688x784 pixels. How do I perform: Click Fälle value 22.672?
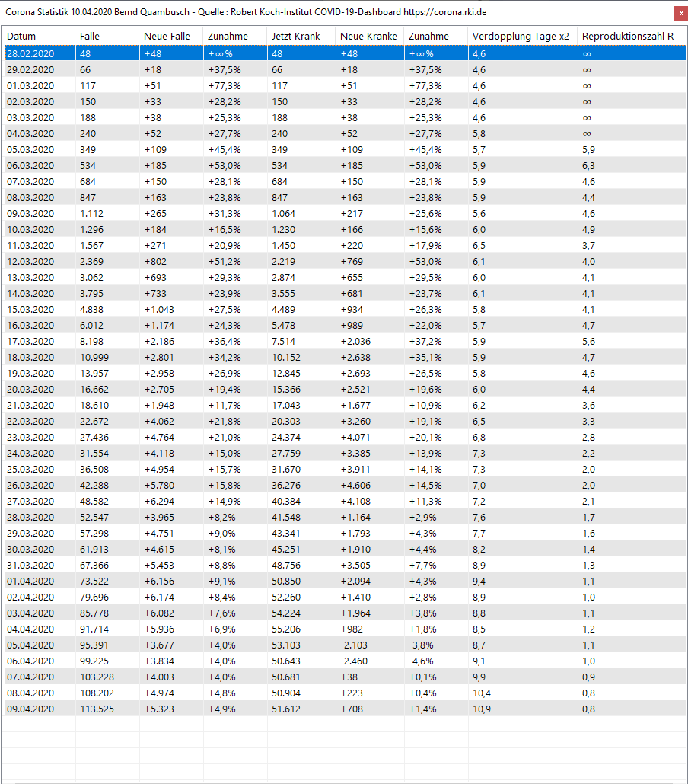pyautogui.click(x=94, y=422)
